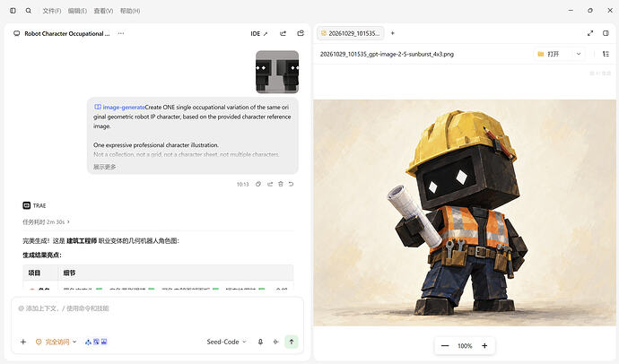This screenshot has width=619, height=364.
Task: Delete the message with the trash icon
Action: (x=281, y=184)
